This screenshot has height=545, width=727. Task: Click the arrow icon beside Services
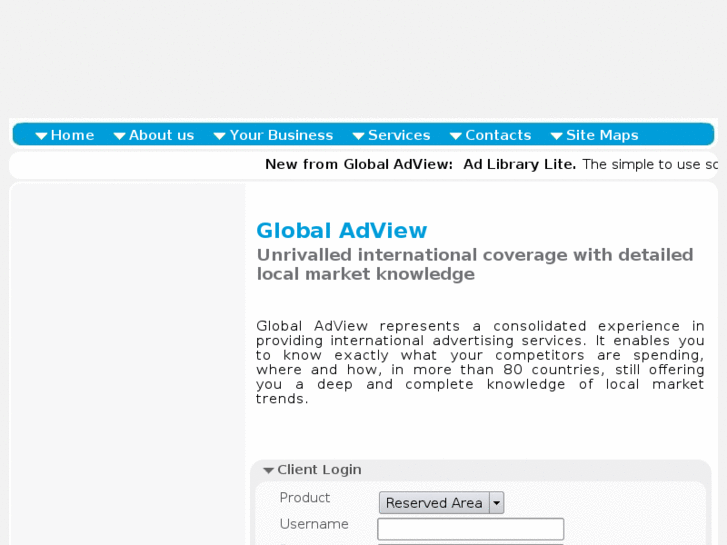click(x=358, y=136)
